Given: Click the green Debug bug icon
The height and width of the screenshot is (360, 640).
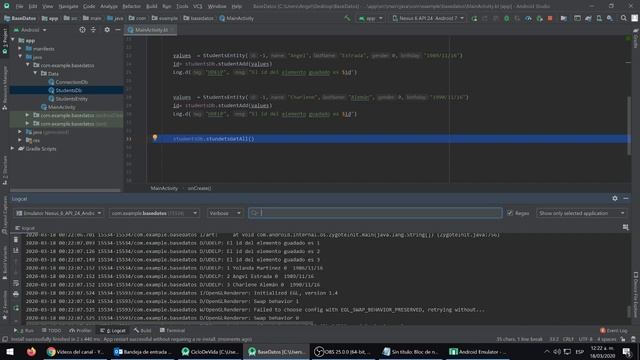Looking at the screenshot, I should [x=507, y=18].
